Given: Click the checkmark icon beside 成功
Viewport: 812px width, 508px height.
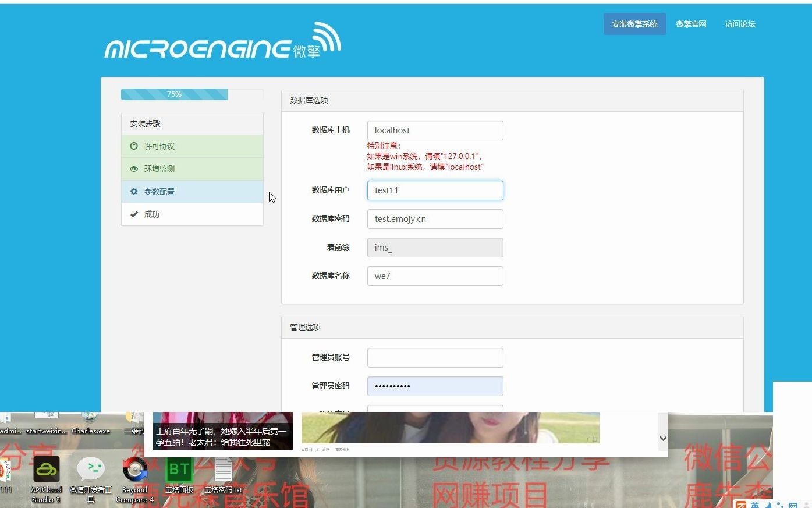Looking at the screenshot, I should point(134,214).
